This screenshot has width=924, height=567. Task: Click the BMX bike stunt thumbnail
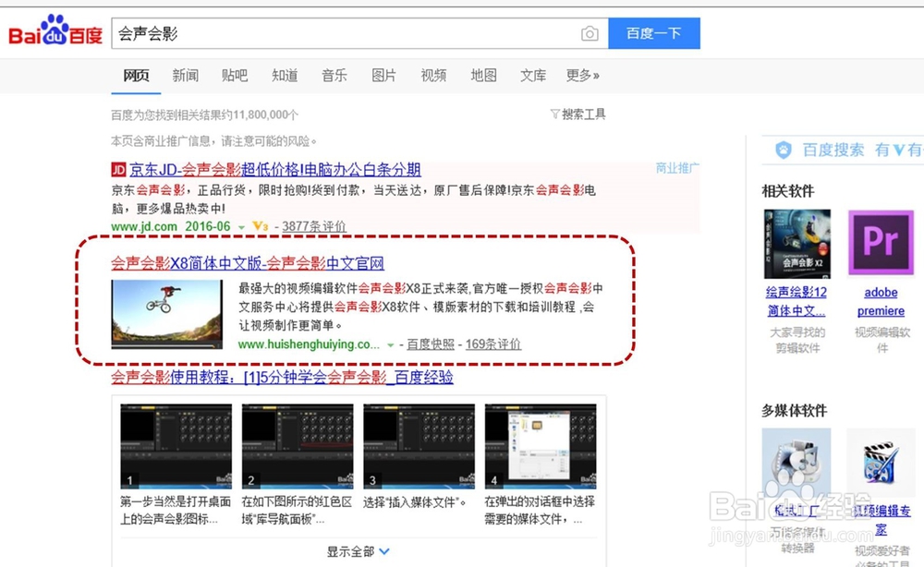(166, 314)
